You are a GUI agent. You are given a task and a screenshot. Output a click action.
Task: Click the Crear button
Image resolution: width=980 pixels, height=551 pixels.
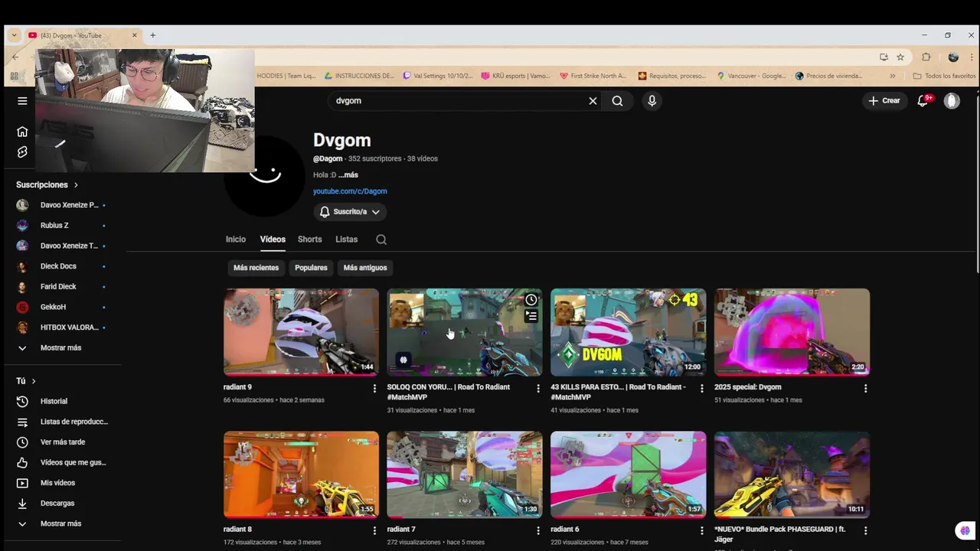coord(884,101)
